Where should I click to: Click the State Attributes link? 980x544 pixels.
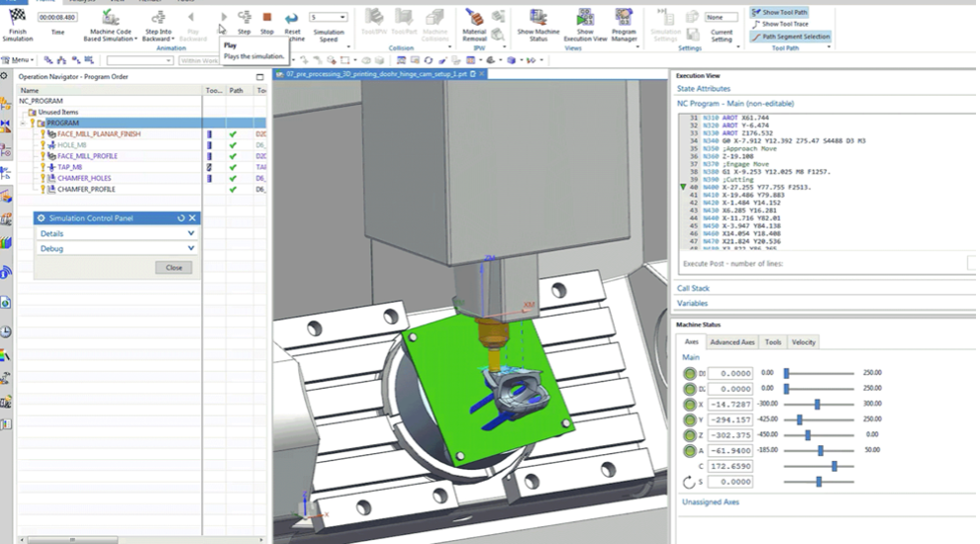[x=703, y=89]
